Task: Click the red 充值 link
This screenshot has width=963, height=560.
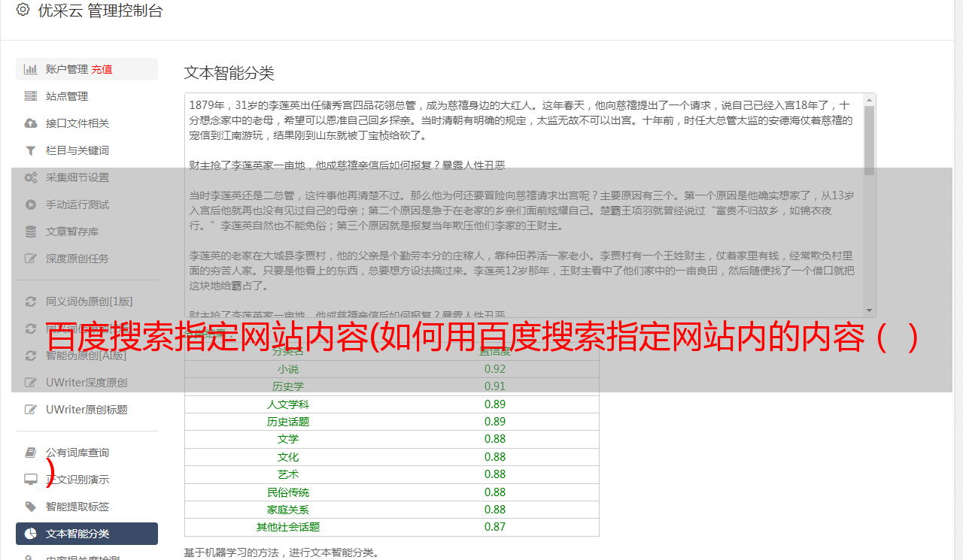Action: 102,69
